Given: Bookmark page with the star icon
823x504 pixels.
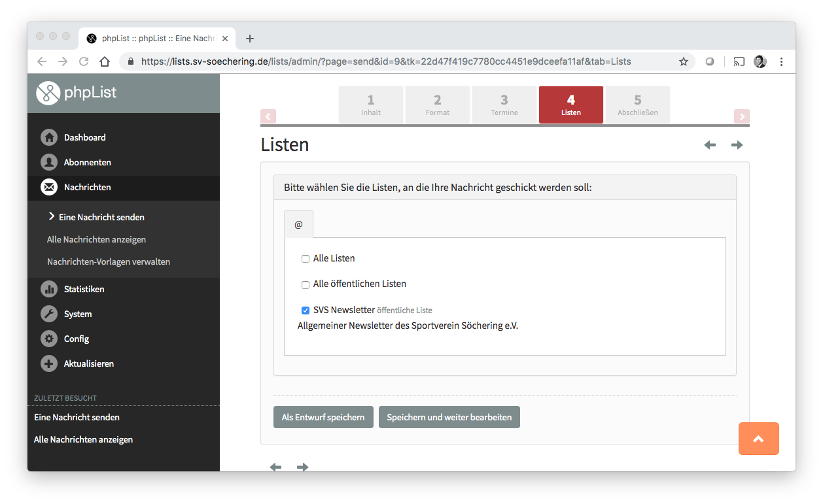Looking at the screenshot, I should click(684, 61).
